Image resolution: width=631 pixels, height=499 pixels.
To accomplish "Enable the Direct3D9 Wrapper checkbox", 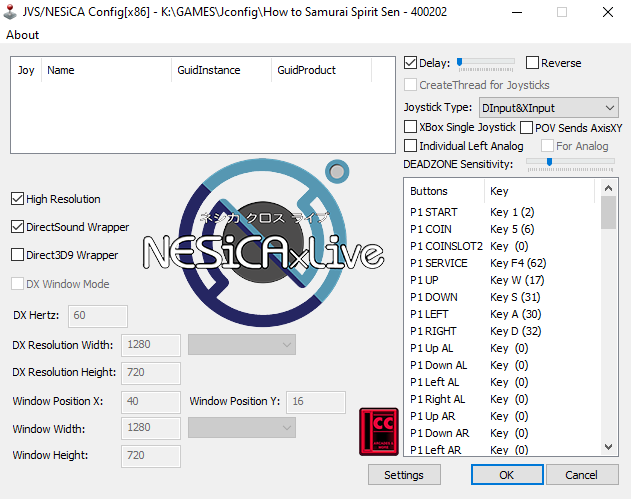I will coord(18,255).
